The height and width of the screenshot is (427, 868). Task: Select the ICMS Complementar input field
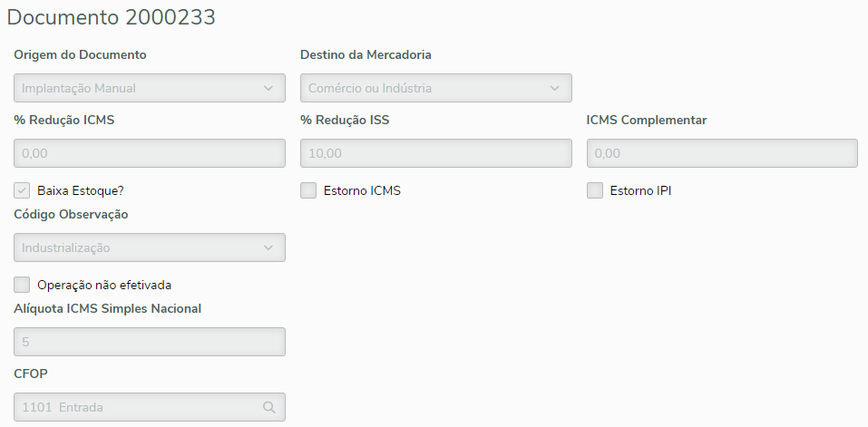point(722,153)
